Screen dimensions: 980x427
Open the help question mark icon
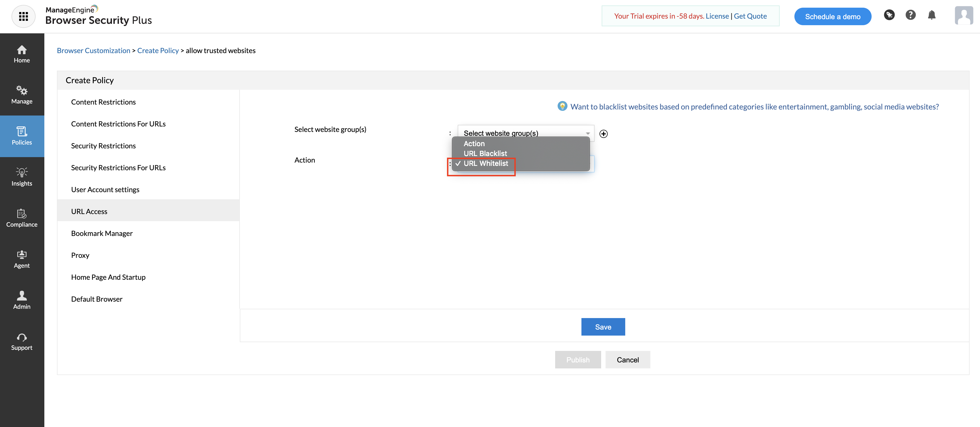pyautogui.click(x=910, y=15)
